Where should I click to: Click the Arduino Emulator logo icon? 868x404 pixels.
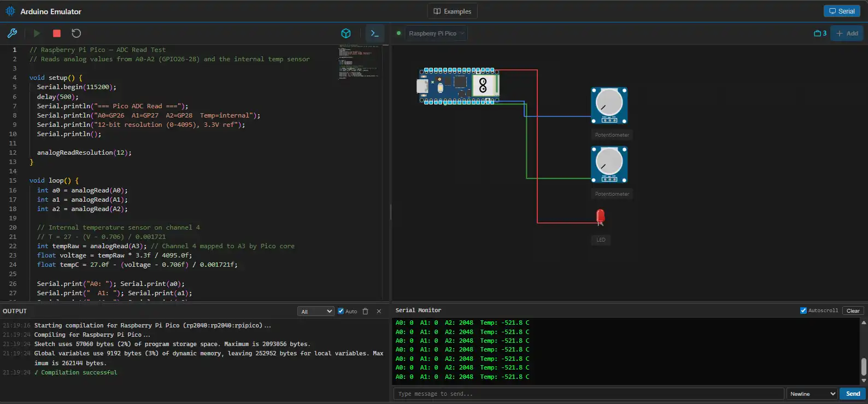(x=10, y=11)
